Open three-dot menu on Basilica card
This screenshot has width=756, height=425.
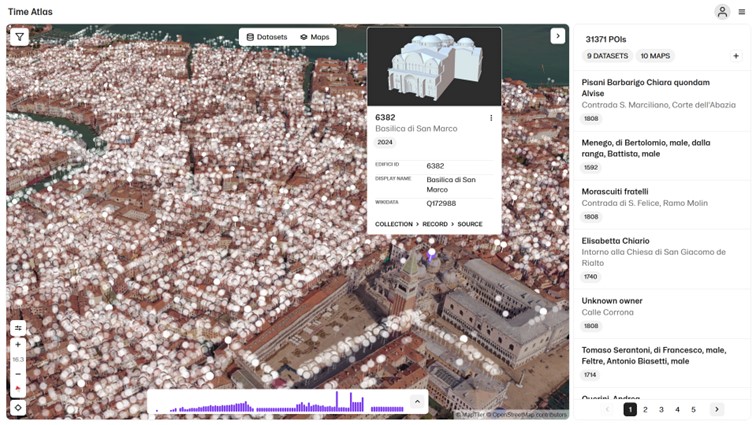click(x=491, y=118)
